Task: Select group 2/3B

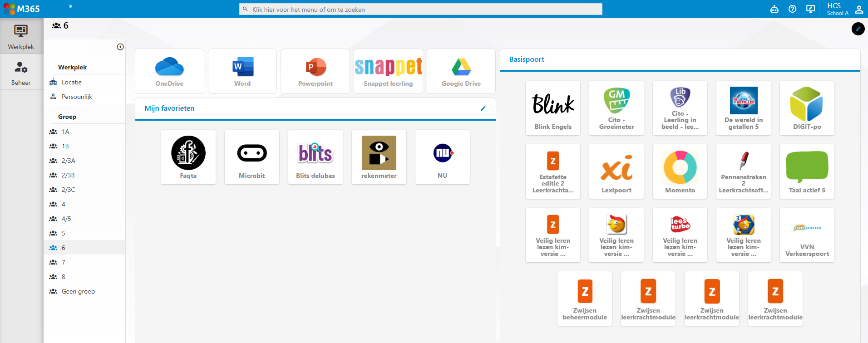Action: coord(84,175)
